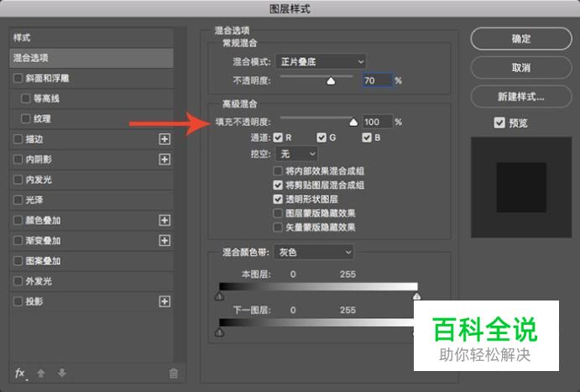The width and height of the screenshot is (580, 392).
Task: Enable 描边 checkbox
Action: pos(18,139)
